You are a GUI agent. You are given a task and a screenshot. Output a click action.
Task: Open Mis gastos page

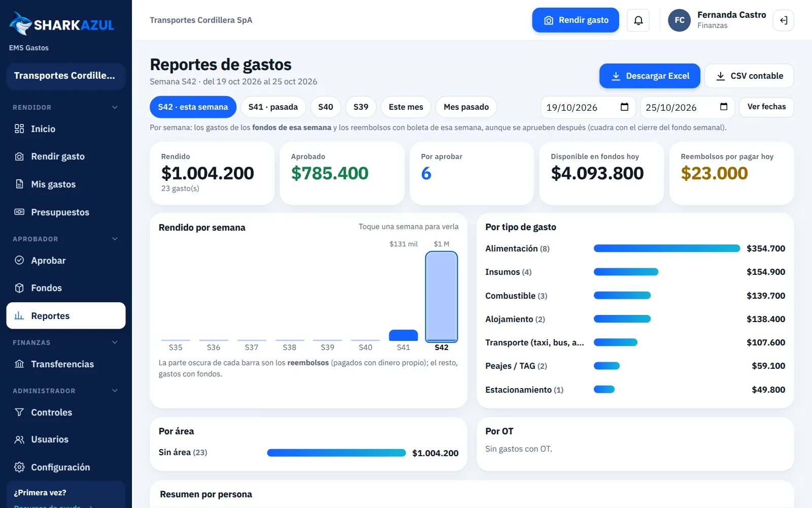[66, 184]
